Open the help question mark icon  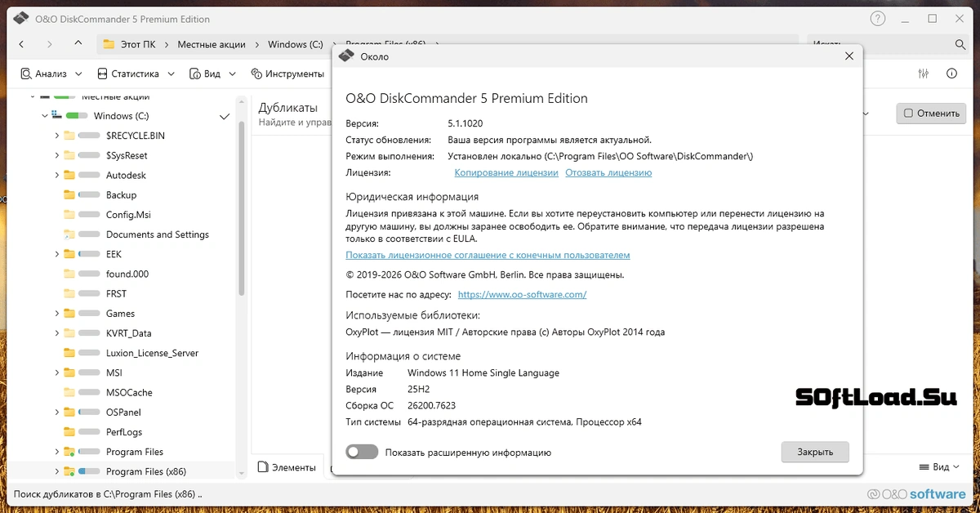878,19
